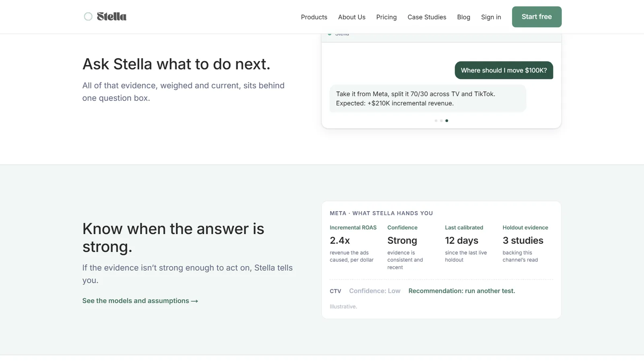Select the third active carousel dot
Screen dimensions: 644x362
(447, 121)
